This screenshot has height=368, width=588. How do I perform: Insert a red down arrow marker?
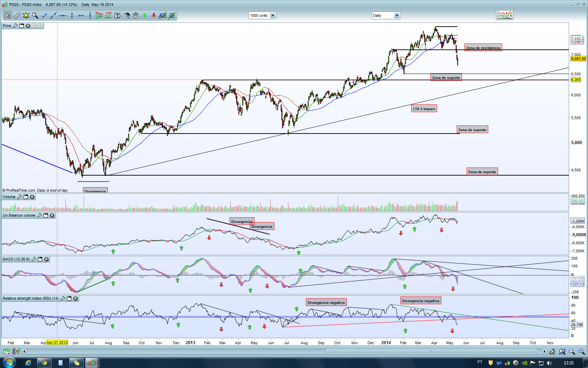(154, 15)
